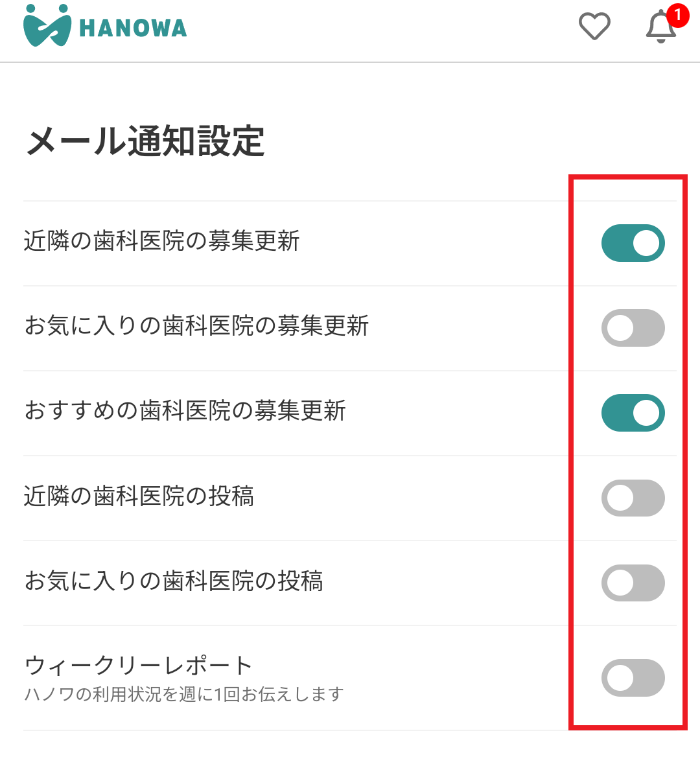This screenshot has height=779, width=700.
Task: Click the red notification badge showing 1
Action: 677,15
